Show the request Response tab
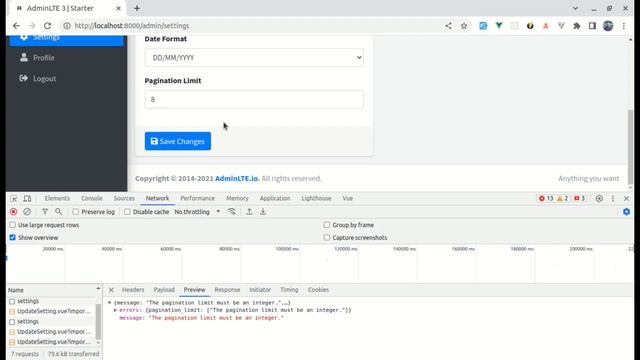This screenshot has height=360, width=640. tap(227, 290)
